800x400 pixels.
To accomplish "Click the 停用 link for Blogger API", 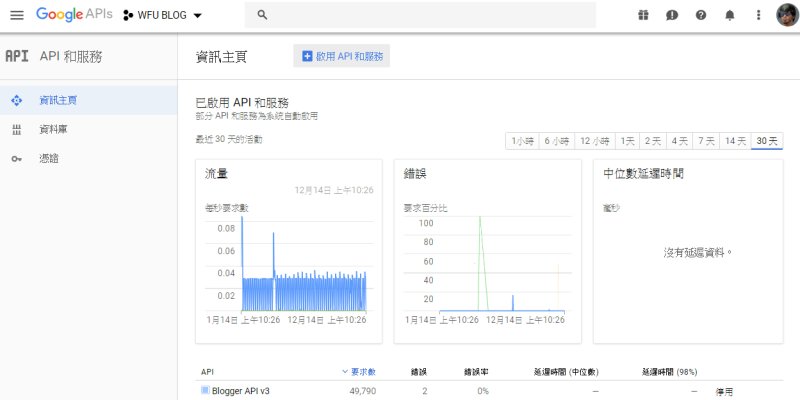I will [724, 392].
